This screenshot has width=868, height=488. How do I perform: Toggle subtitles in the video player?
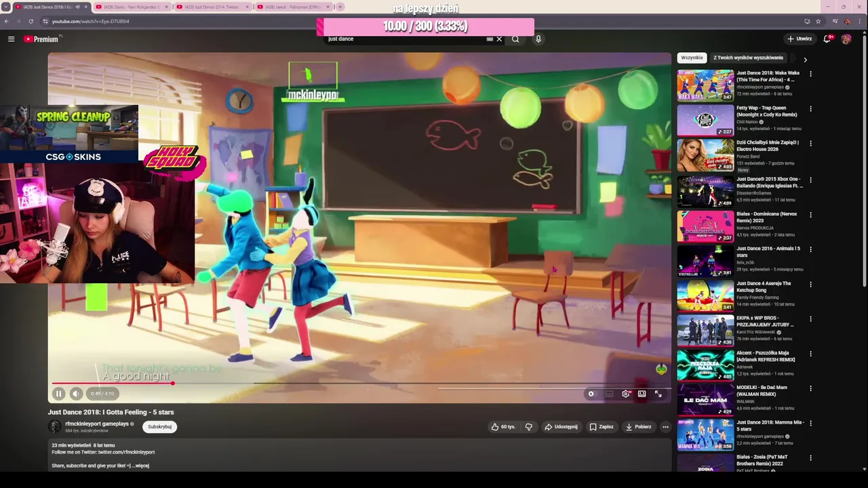pos(609,394)
